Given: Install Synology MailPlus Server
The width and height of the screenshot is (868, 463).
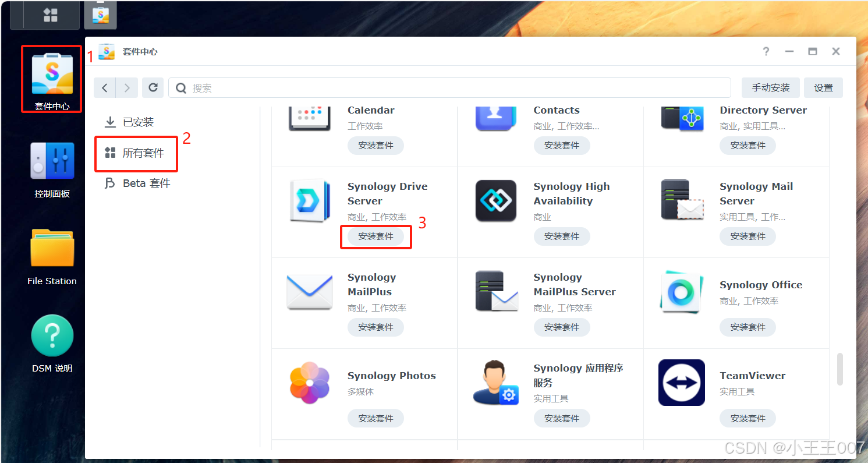Looking at the screenshot, I should 562,327.
